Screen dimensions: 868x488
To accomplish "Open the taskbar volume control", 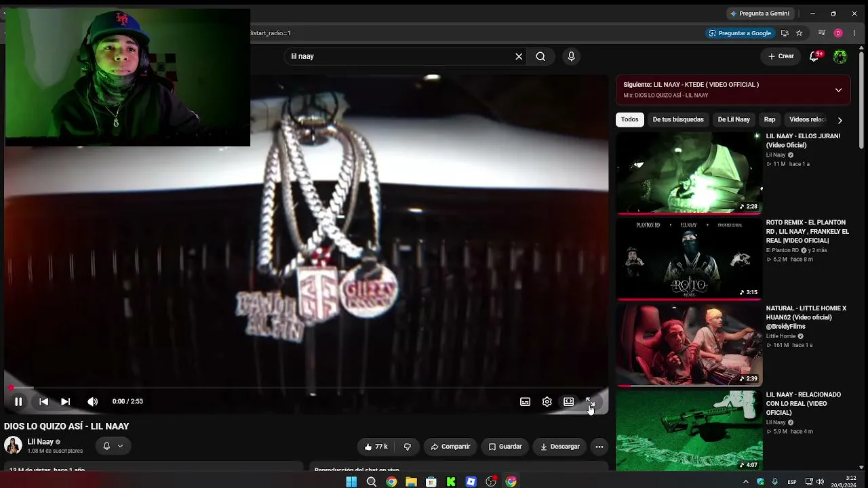I will coord(820,482).
